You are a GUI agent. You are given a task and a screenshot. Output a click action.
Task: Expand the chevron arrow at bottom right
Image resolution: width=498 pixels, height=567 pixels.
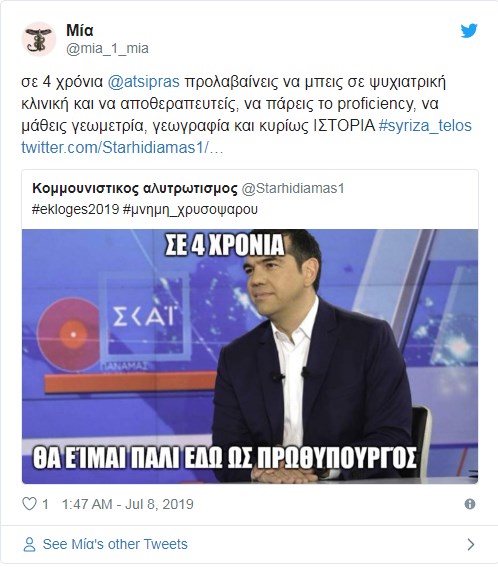[x=470, y=544]
